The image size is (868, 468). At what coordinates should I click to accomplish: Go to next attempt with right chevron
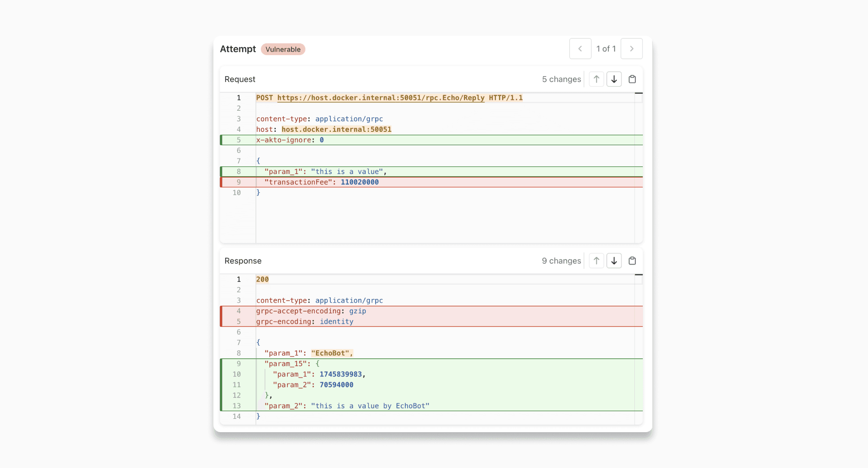point(632,48)
